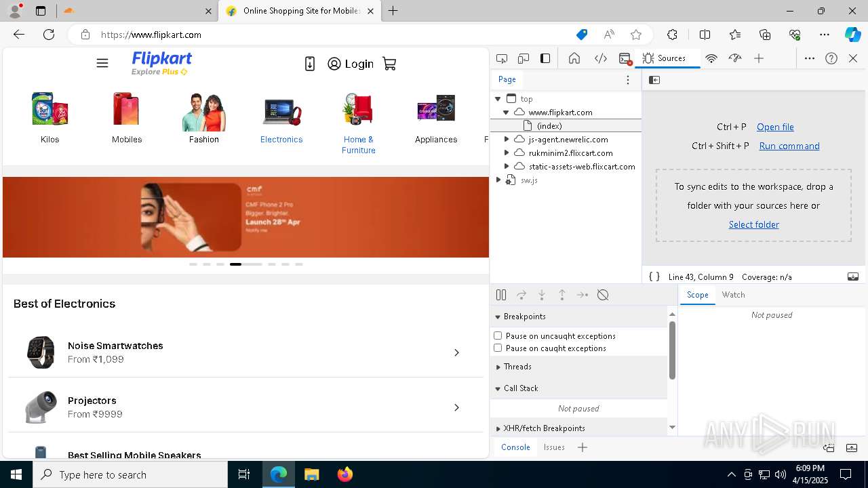This screenshot has width=868, height=488.
Task: Click the step debugger arrow icon
Action: coord(583,295)
